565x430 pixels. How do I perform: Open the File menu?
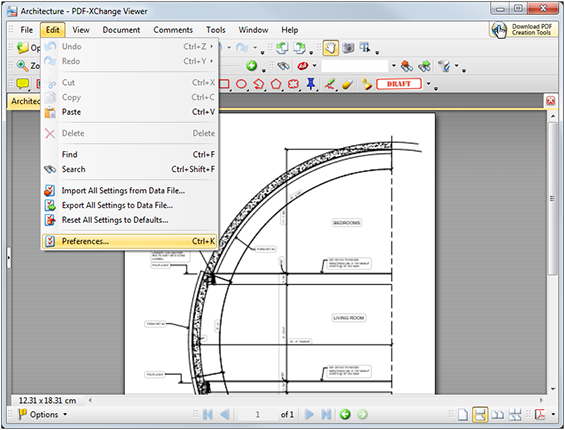pos(26,30)
